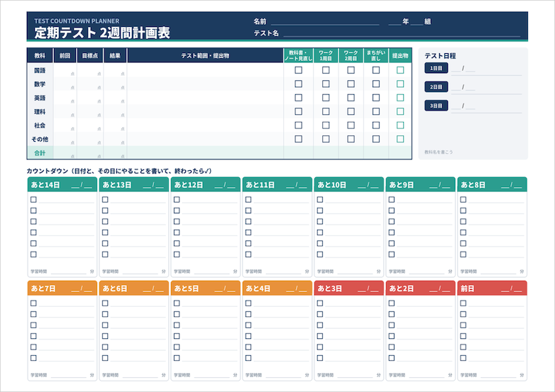The width and height of the screenshot is (555, 392).
Task: Click the 合計 row label
Action: pyautogui.click(x=40, y=152)
